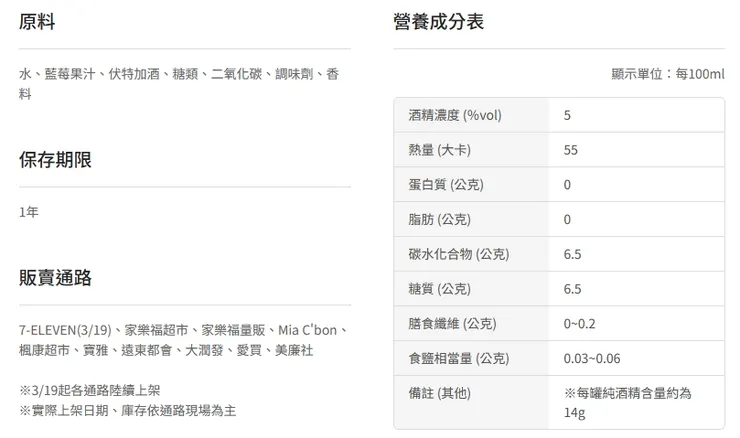The width and height of the screenshot is (740, 438).
Task: Click the 熱量 (大卡) row label
Action: (440, 150)
